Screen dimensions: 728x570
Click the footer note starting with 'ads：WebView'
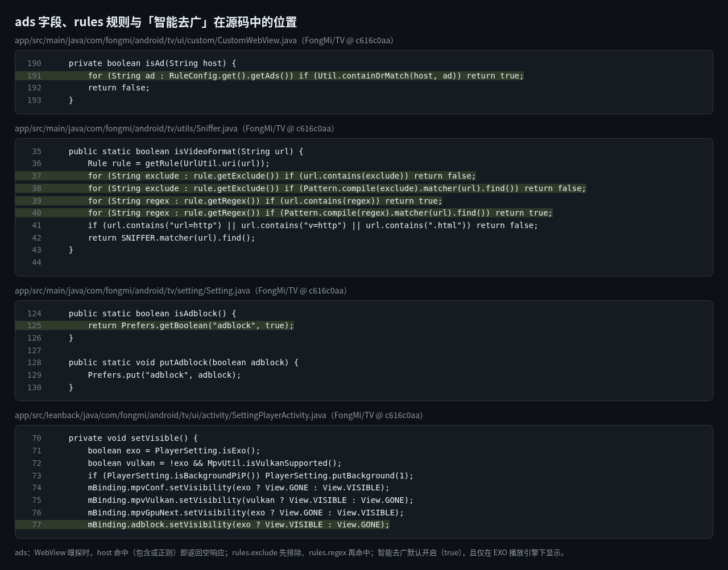point(291,553)
